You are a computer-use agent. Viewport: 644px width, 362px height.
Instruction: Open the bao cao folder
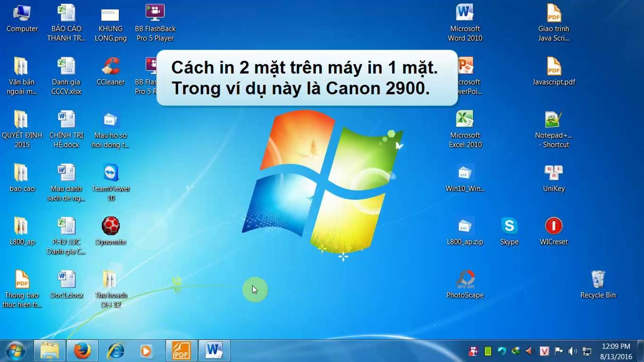[22, 178]
